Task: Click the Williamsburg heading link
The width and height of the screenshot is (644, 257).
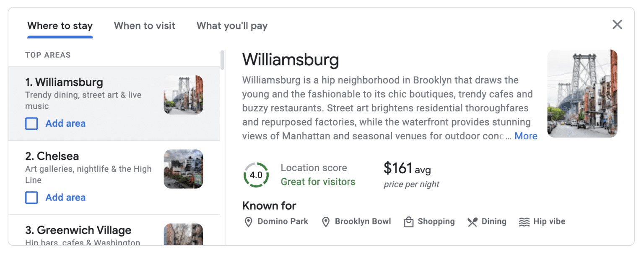Action: pyautogui.click(x=291, y=60)
